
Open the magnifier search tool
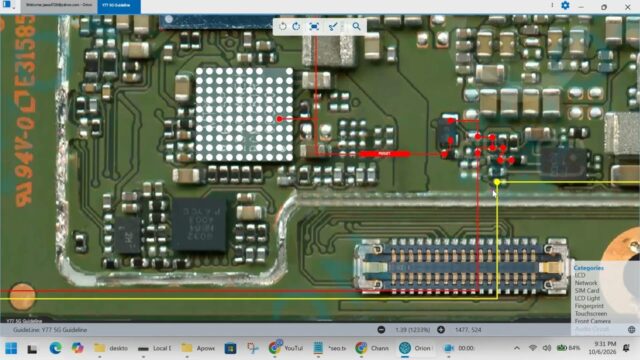click(356, 27)
